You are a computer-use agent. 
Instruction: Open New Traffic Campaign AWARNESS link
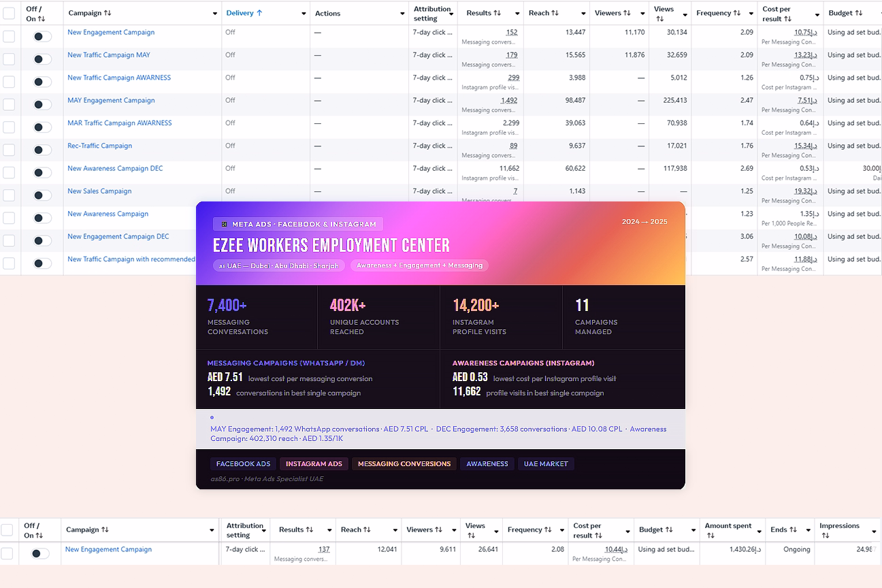[119, 78]
